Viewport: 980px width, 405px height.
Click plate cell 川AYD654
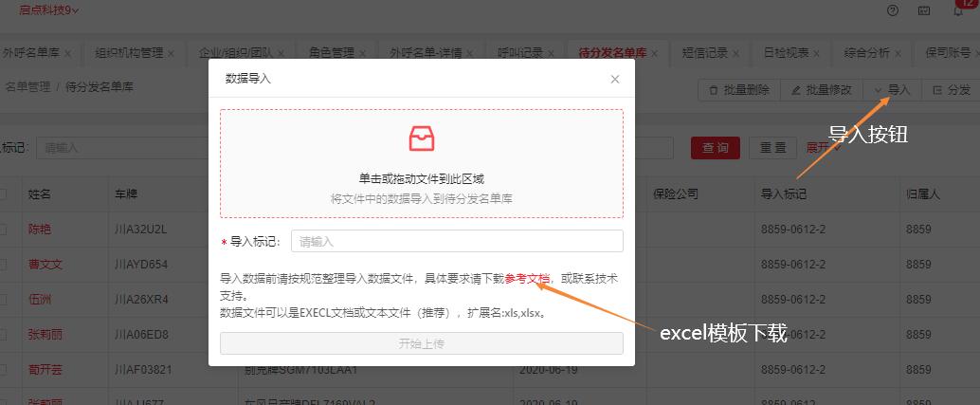(141, 265)
